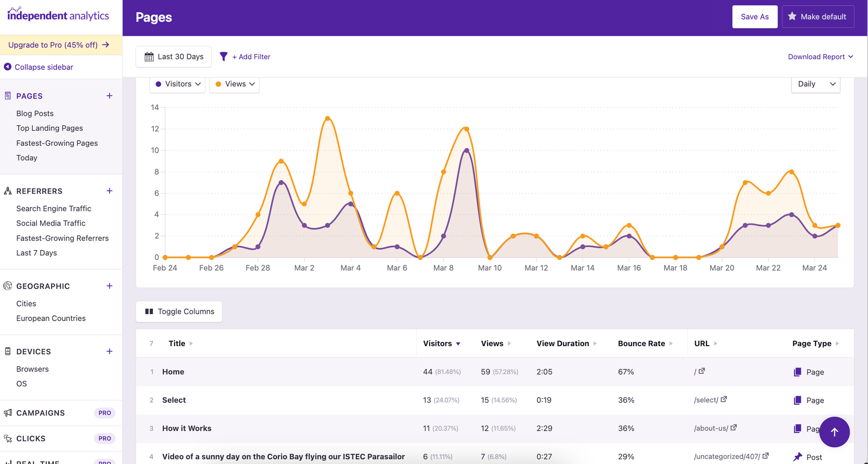Click the scroll-to-top arrow button
Screen dimensions: 868x464
pos(834,432)
